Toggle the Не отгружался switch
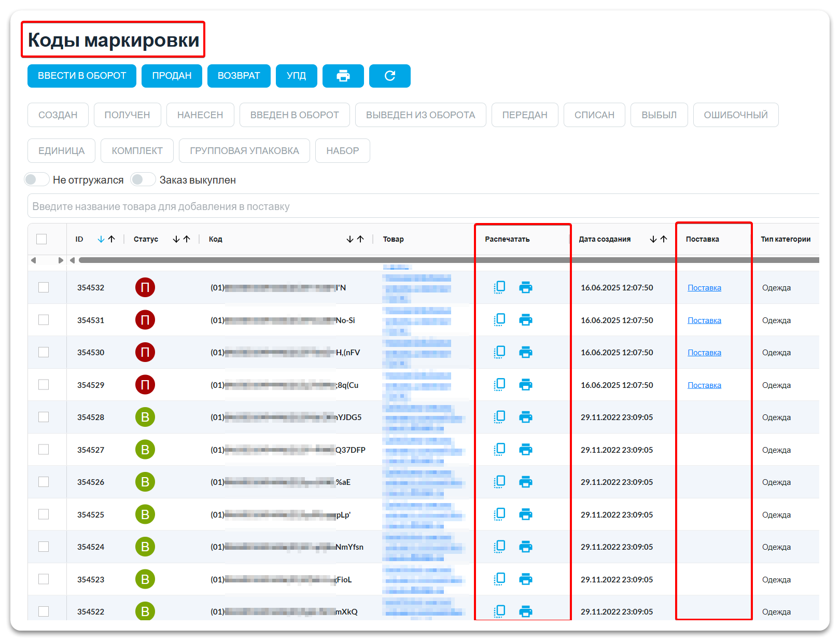The width and height of the screenshot is (840, 641). click(x=37, y=179)
